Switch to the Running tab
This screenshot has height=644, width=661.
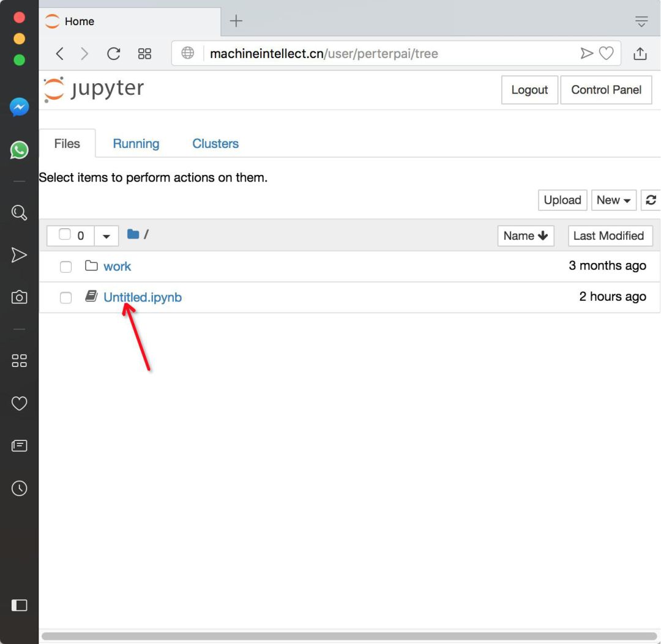pyautogui.click(x=136, y=144)
